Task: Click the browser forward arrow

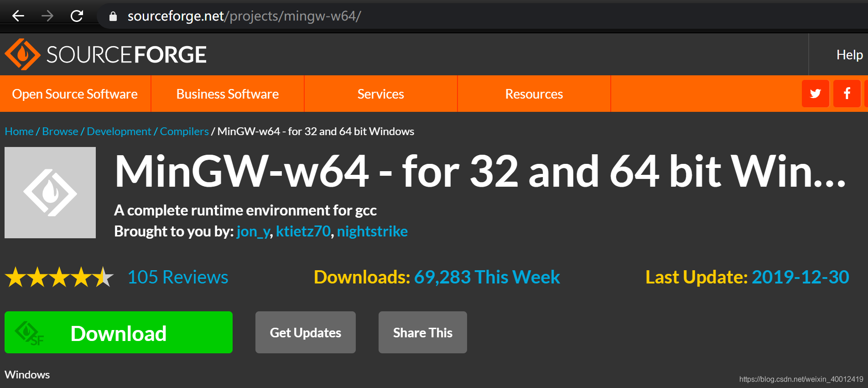Action: click(x=47, y=16)
